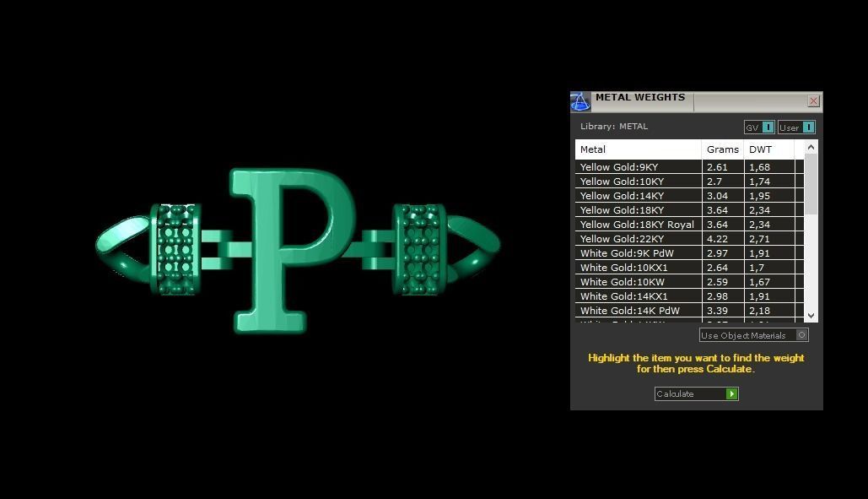Select the White Gold:10KX1 row

(689, 268)
